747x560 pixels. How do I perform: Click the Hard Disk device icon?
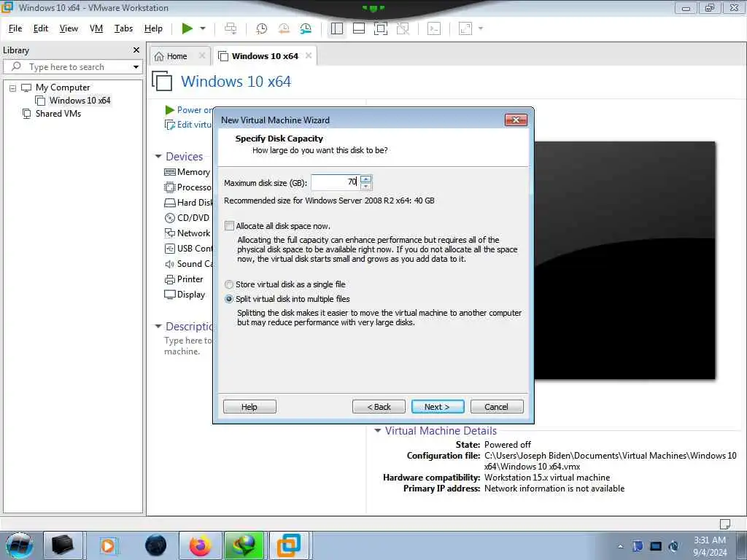(169, 203)
